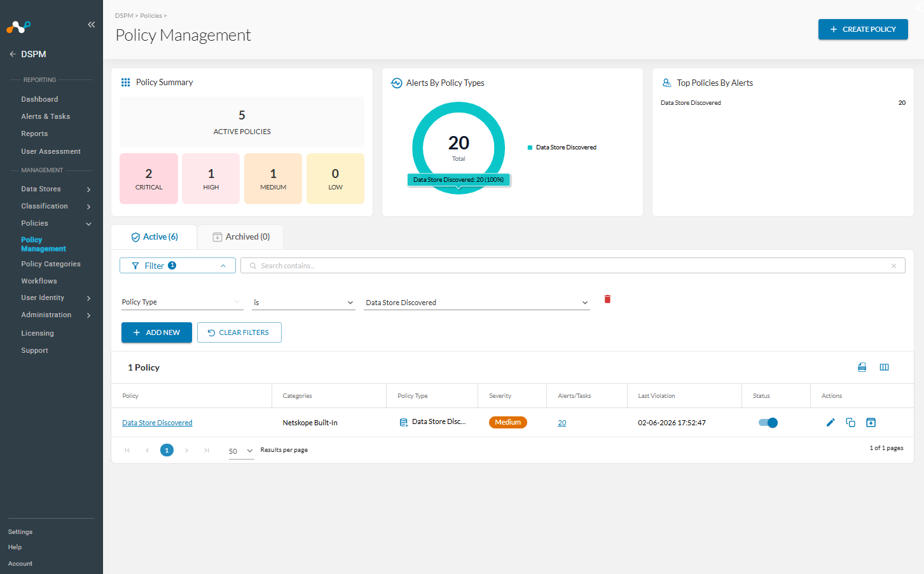
Task: Open Account at the sidebar bottom
Action: [x=20, y=564]
